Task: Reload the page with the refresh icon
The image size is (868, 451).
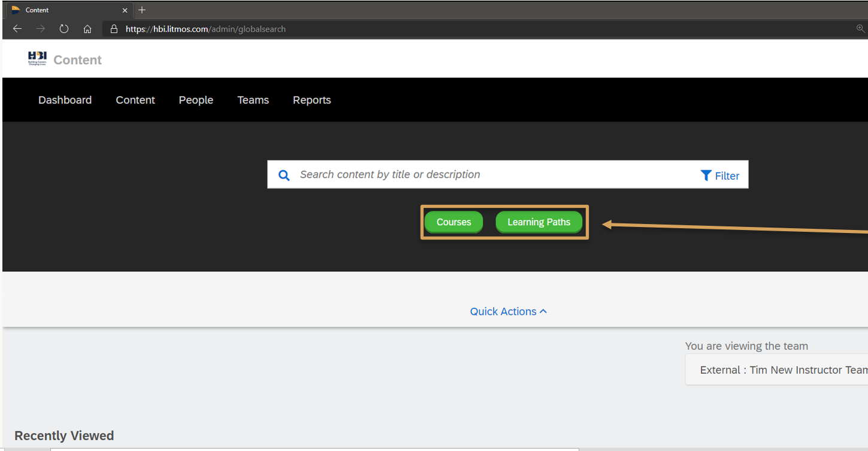Action: coord(63,29)
